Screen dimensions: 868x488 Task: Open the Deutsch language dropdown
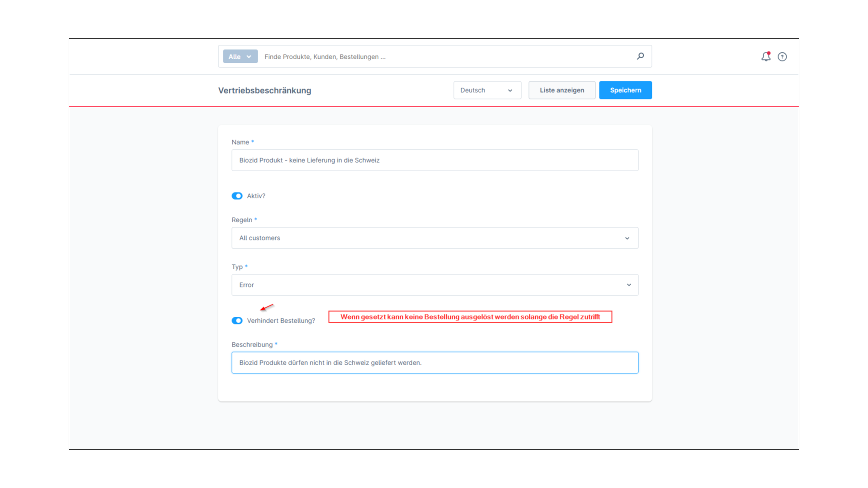tap(487, 90)
